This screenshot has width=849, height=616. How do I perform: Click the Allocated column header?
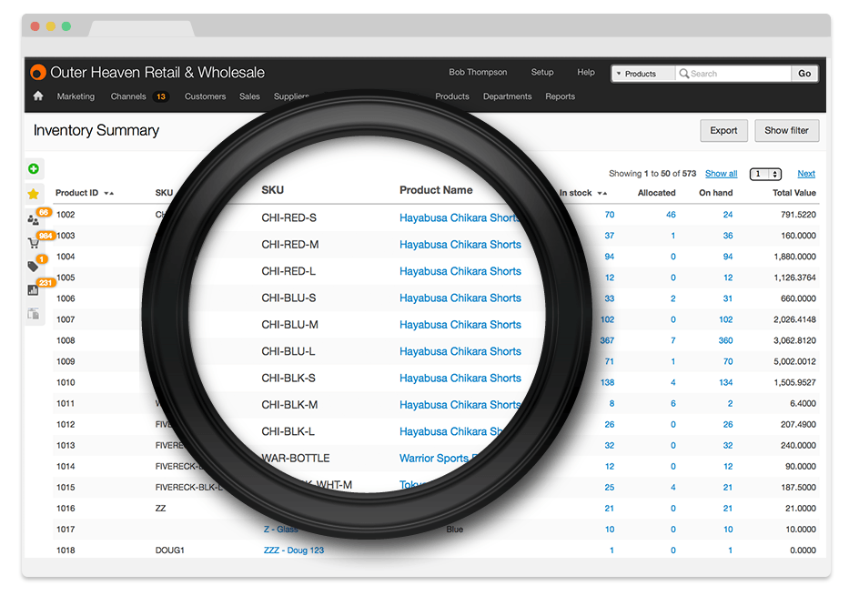click(656, 193)
